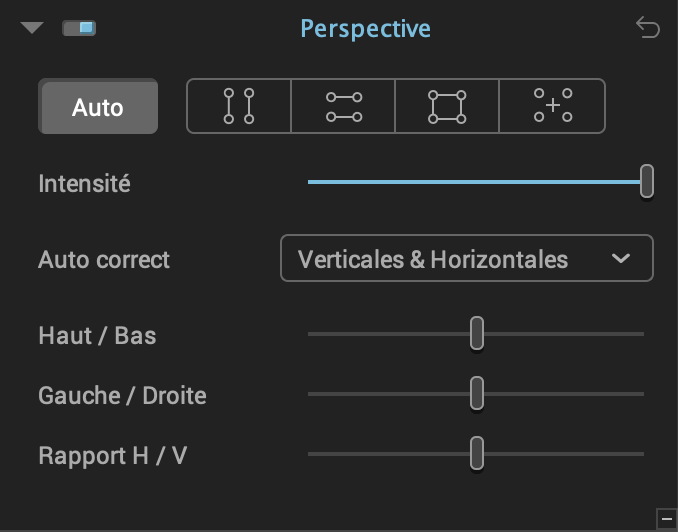Viewport: 678px width, 532px height.
Task: Open the Verticales & Horizontales dropdown
Action: point(467,258)
